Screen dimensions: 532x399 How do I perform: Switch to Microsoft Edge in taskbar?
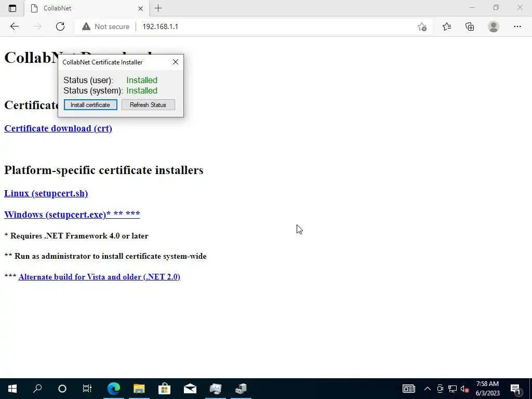[114, 389]
